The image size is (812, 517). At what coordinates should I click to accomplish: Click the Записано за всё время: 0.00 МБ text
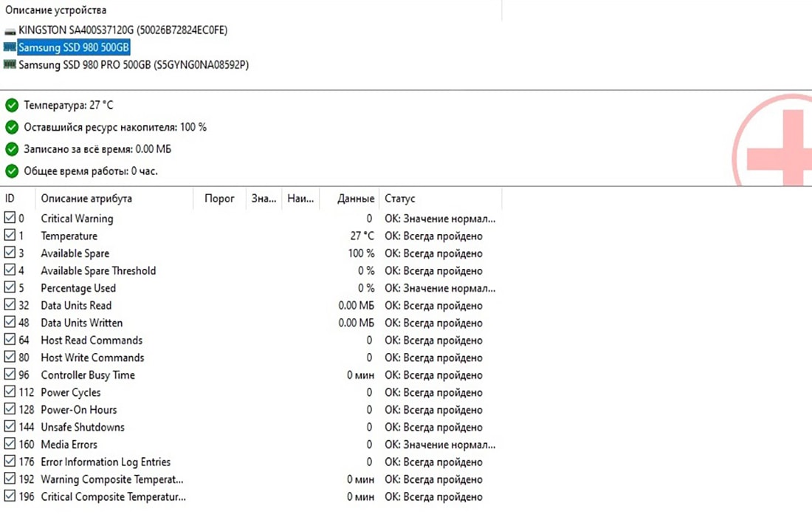[97, 149]
